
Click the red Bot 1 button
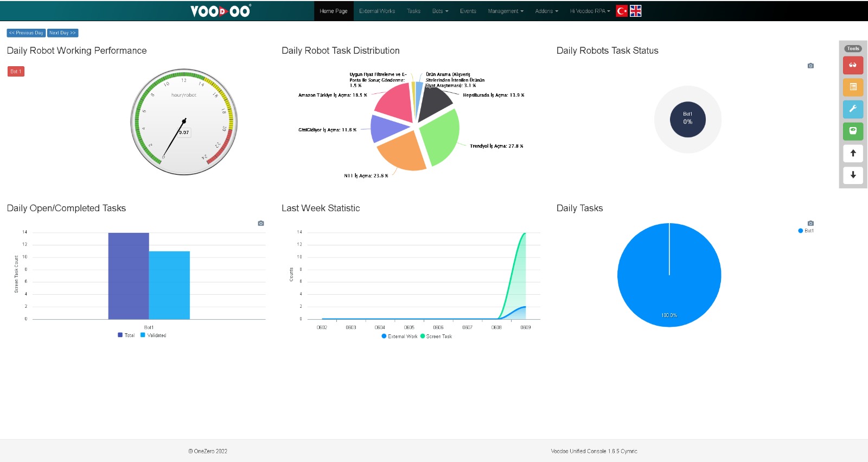pyautogui.click(x=16, y=71)
